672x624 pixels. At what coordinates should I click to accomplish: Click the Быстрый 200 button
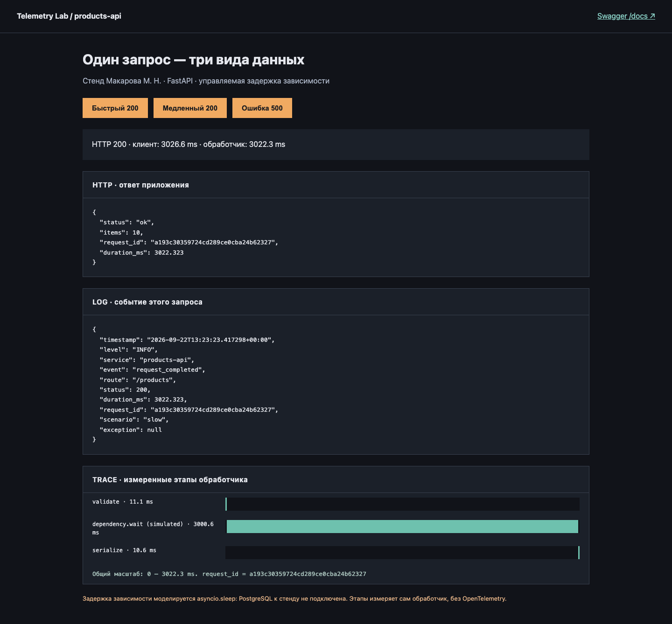pyautogui.click(x=115, y=108)
